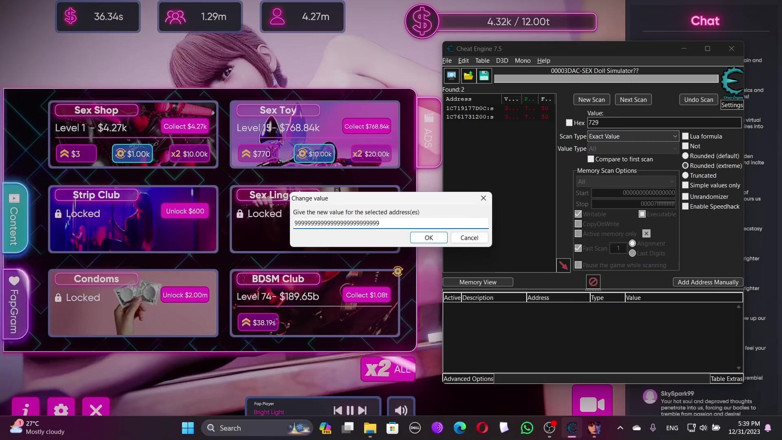Click the pink X game button

(96, 409)
